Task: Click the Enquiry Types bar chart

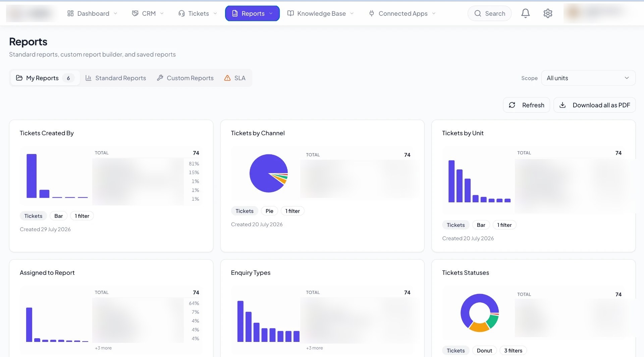Action: [x=268, y=321]
